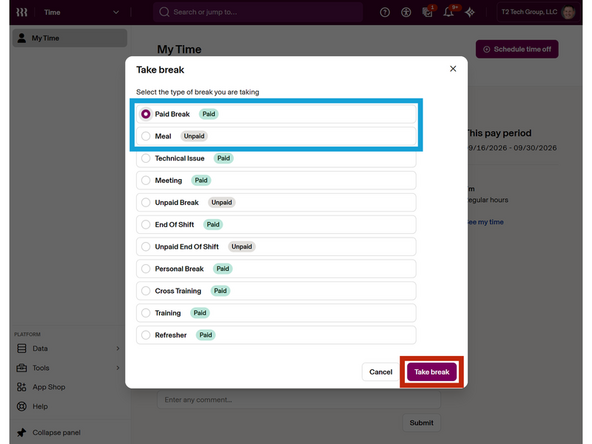Open the inbox tasks icon with badge
The width and height of the screenshot is (592, 444).
[x=427, y=12]
